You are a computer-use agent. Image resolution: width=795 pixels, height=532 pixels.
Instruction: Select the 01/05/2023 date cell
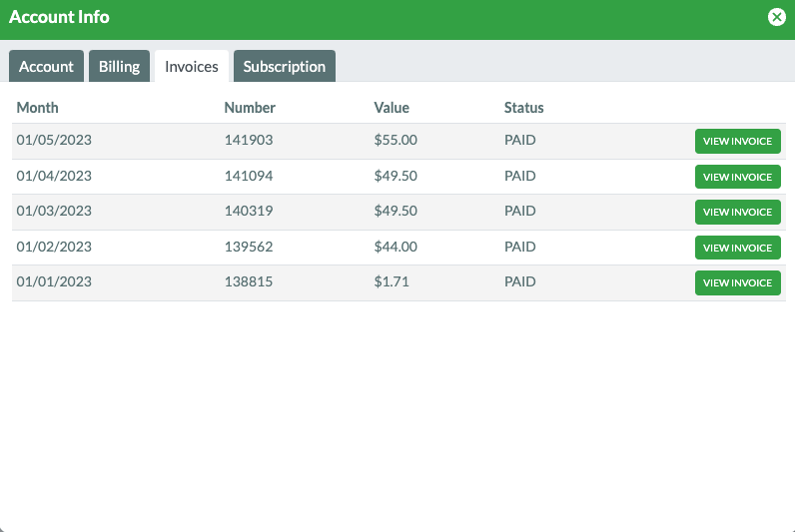point(54,140)
